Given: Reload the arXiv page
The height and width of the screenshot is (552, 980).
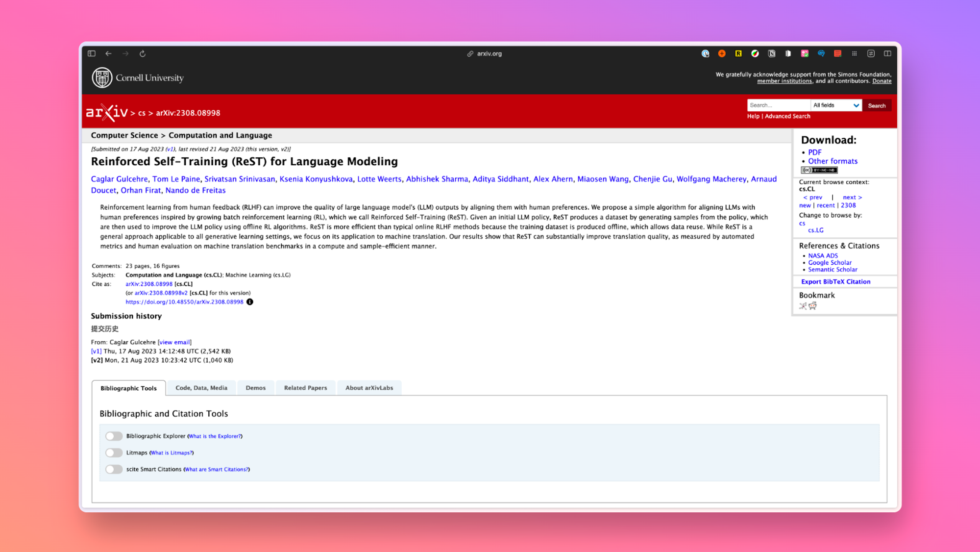Looking at the screenshot, I should click(x=143, y=53).
